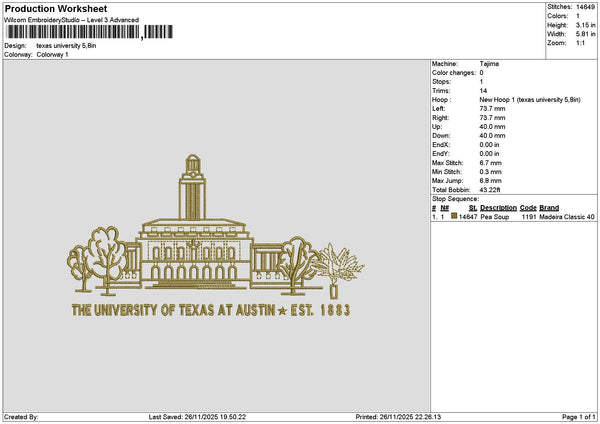Click the Hoop value 'New Hoop 1'
Image resolution: width=600 pixels, height=424 pixels.
(x=530, y=100)
